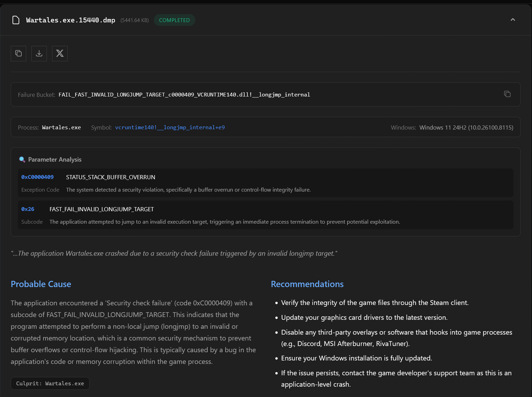Click the magnifier Parameter Analysis icon
This screenshot has height=397, width=532.
coord(22,160)
